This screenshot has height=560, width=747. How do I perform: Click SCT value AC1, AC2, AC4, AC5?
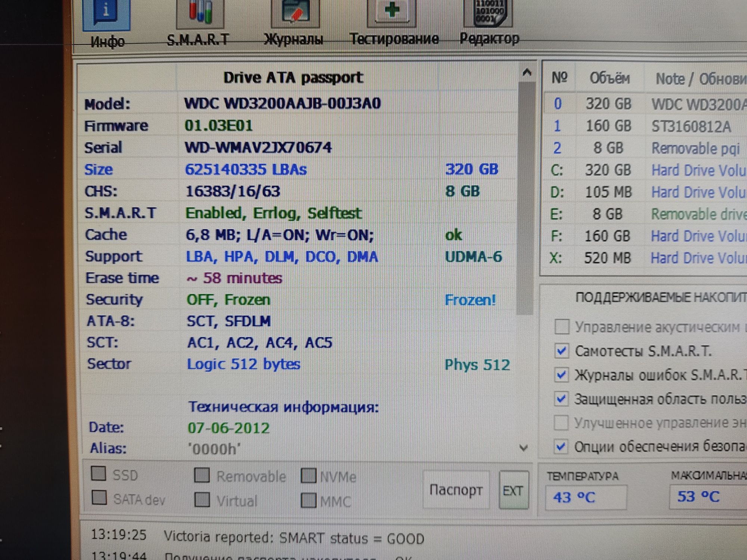tap(259, 342)
